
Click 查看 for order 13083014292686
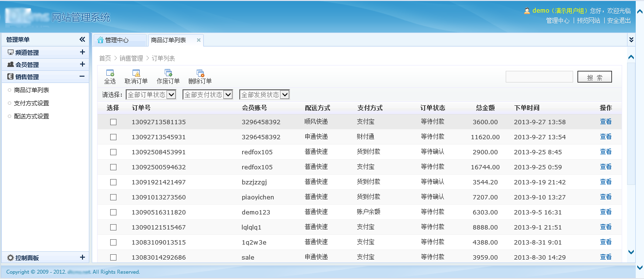click(606, 257)
